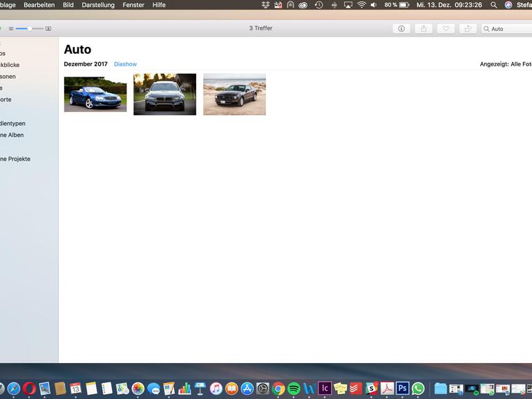This screenshot has width=532, height=399.
Task: Click the rotate photo toolbar icon
Action: tap(468, 28)
